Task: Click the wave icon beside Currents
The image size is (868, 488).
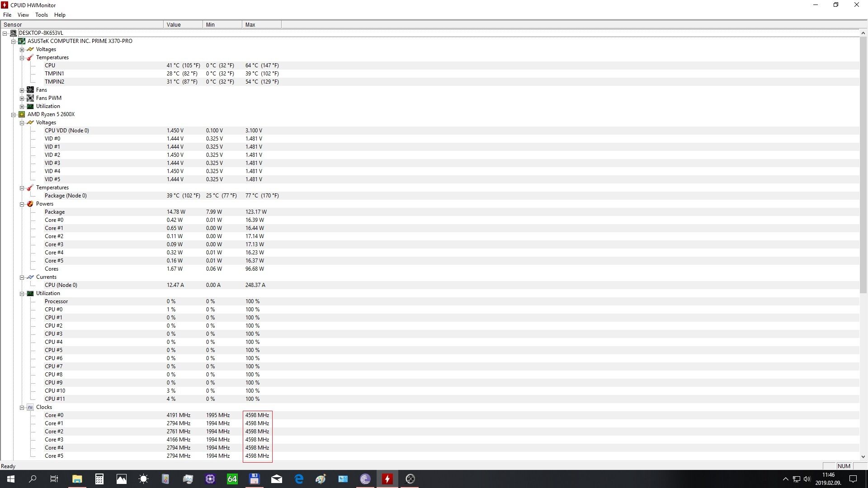Action: [30, 277]
